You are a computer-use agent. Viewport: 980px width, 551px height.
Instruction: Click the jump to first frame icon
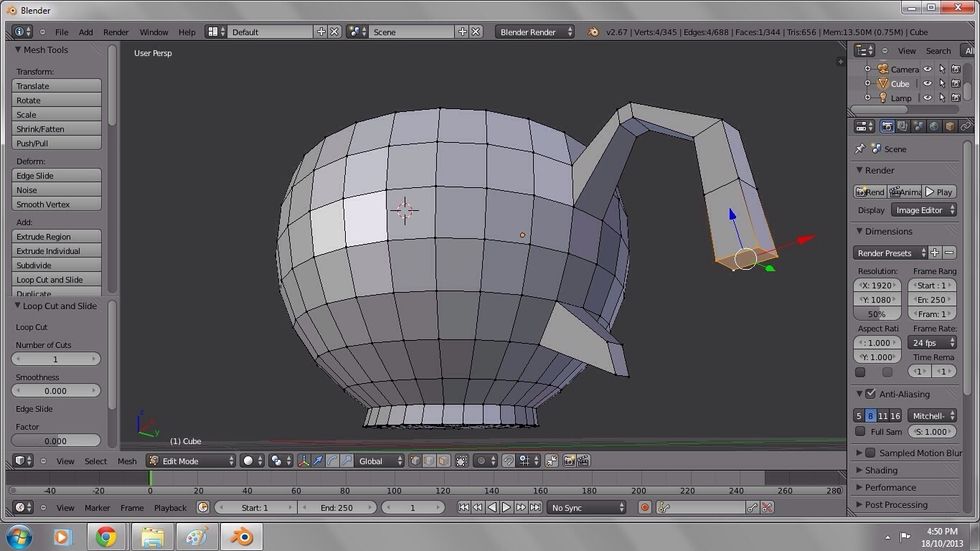click(x=464, y=508)
